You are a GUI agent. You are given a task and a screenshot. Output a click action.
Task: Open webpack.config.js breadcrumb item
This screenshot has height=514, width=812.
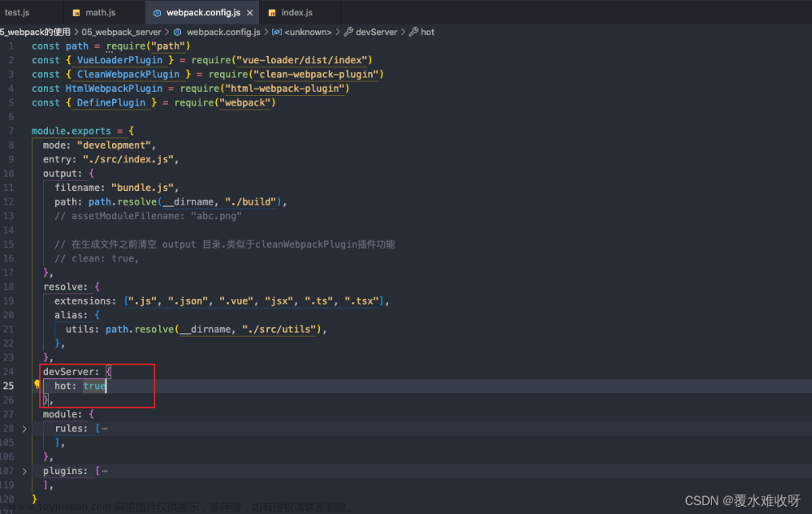click(223, 32)
